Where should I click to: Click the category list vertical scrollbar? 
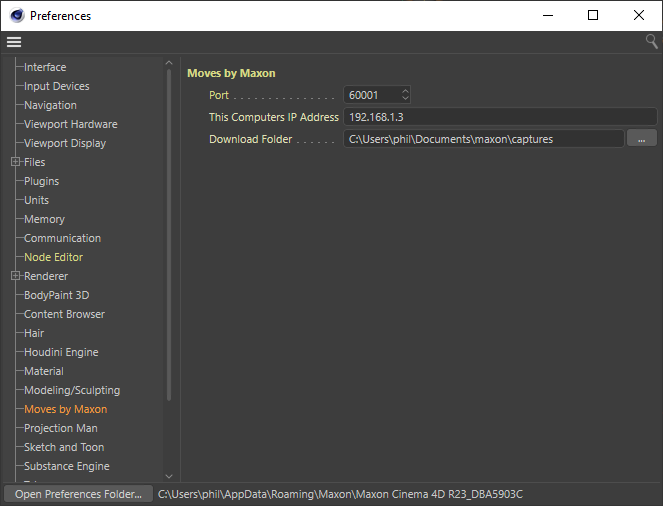(168, 230)
